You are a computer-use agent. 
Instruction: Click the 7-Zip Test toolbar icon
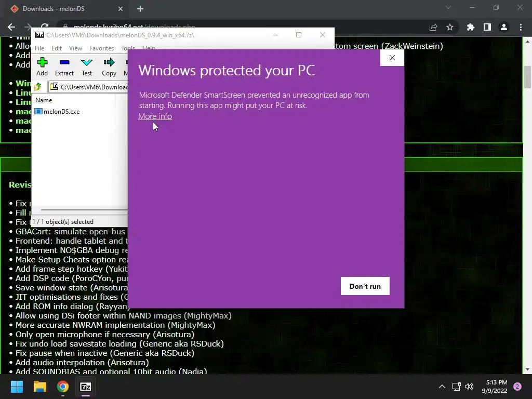tap(87, 67)
